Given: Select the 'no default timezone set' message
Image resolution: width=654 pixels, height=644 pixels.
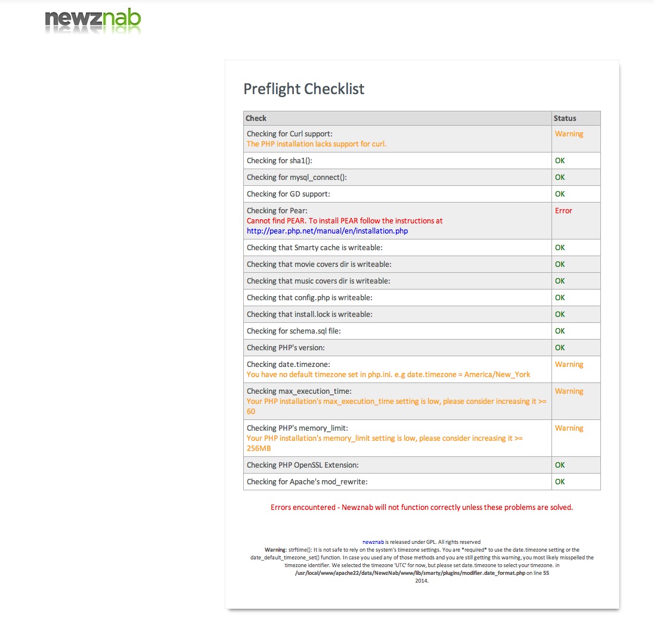Looking at the screenshot, I should 388,374.
